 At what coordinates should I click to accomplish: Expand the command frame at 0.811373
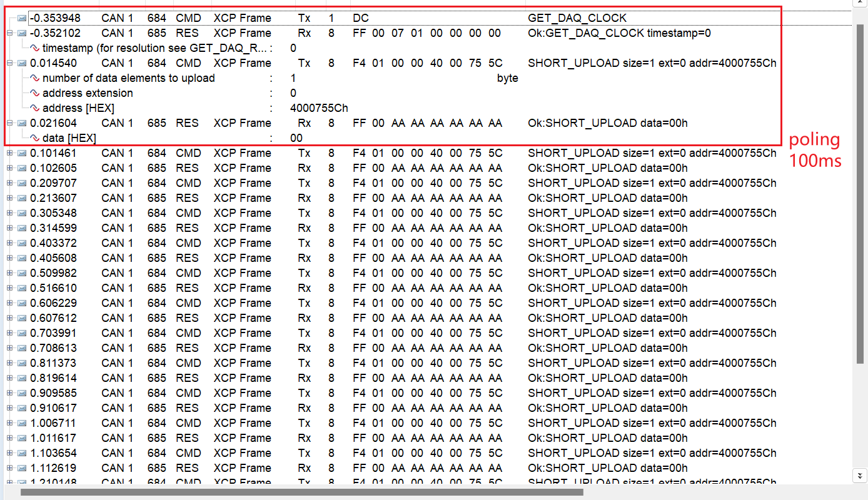click(9, 363)
